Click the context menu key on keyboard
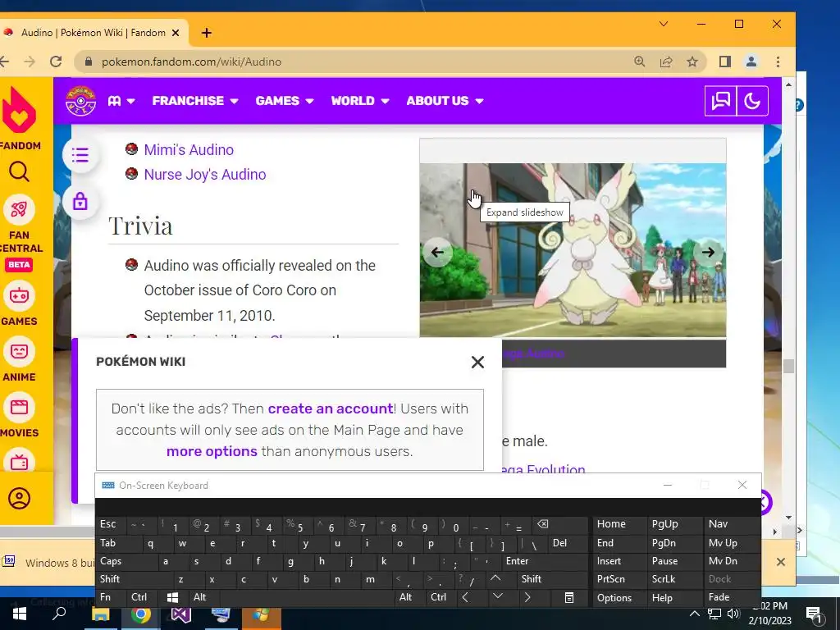Viewport: 840px width, 630px height. click(x=569, y=597)
